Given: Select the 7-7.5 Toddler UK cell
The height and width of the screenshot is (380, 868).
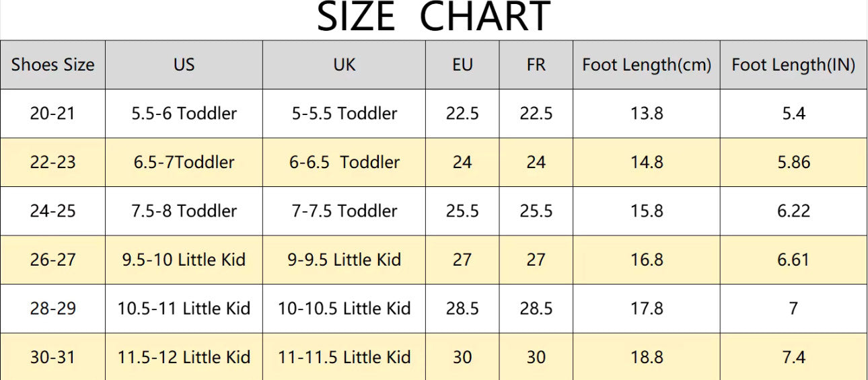Looking at the screenshot, I should coord(344,211).
